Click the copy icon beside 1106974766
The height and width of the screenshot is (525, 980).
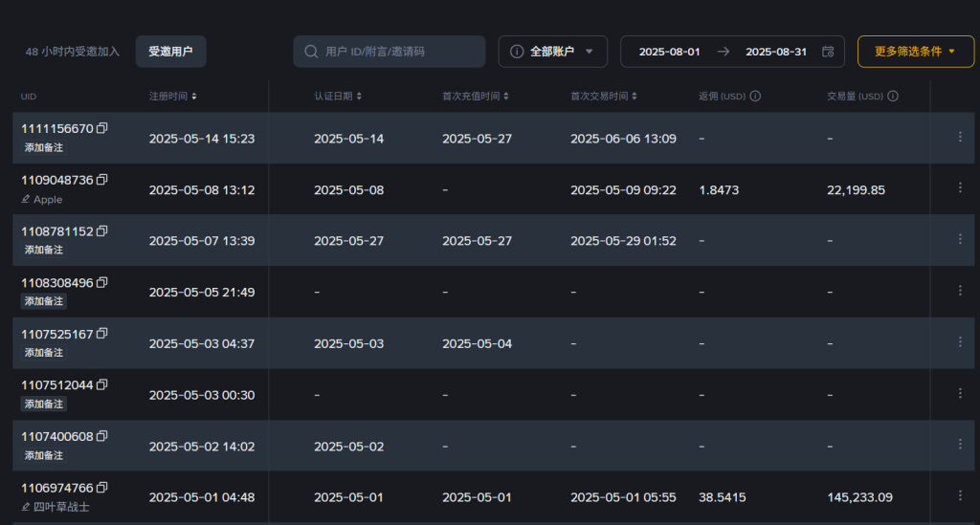(x=101, y=488)
